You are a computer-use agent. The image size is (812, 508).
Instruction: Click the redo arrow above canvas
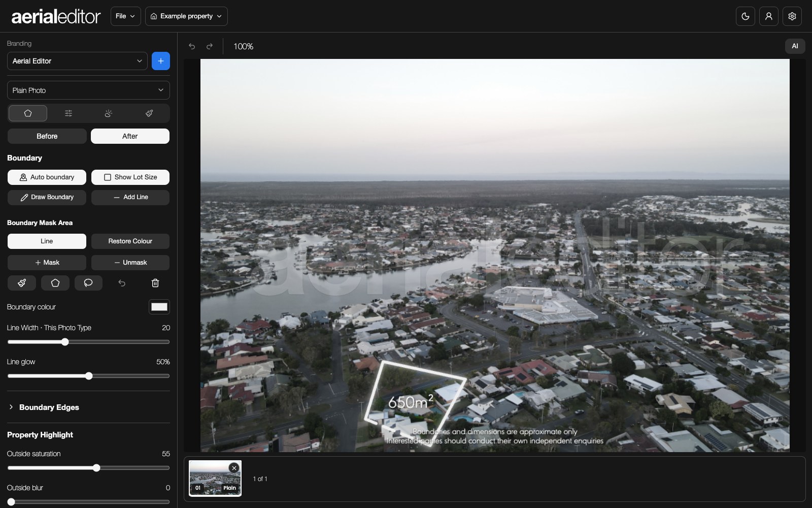(x=210, y=46)
